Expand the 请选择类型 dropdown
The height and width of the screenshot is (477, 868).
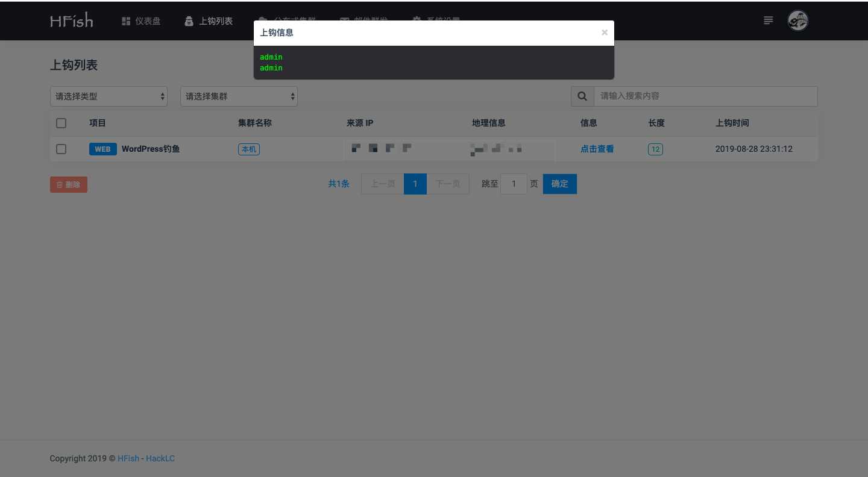(108, 96)
